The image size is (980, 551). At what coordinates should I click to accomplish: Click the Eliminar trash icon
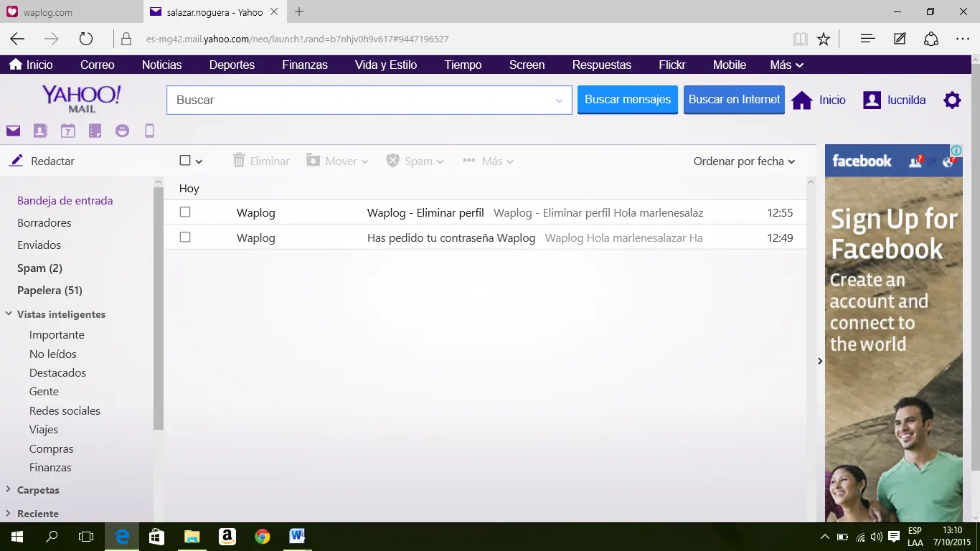[239, 161]
